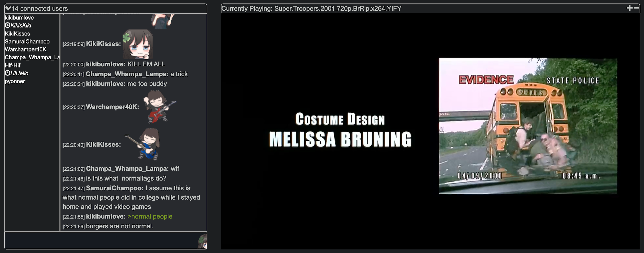This screenshot has width=644, height=253.
Task: Select user KikiKisses in user list
Action: (x=17, y=34)
